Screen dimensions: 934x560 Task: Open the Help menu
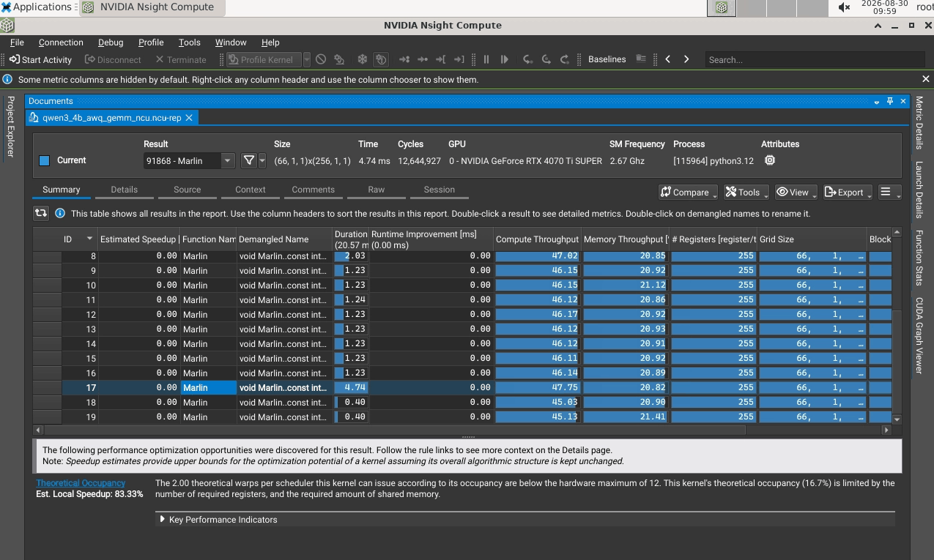(270, 42)
